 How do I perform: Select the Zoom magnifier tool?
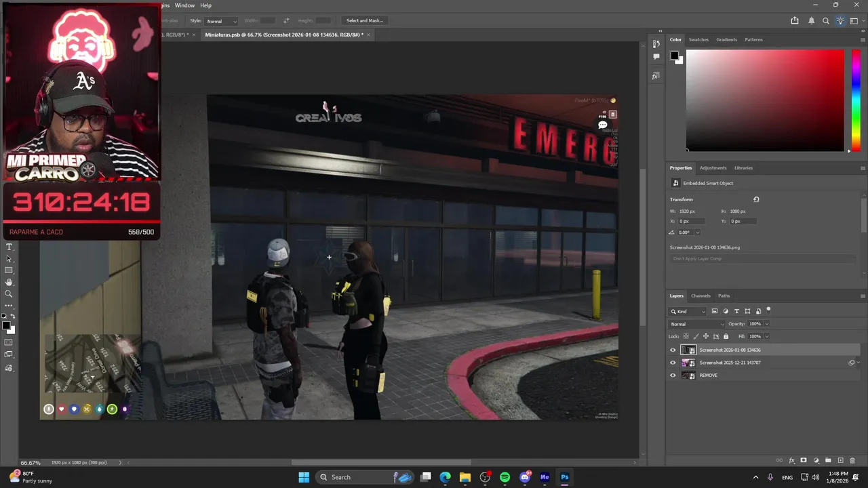9,293
